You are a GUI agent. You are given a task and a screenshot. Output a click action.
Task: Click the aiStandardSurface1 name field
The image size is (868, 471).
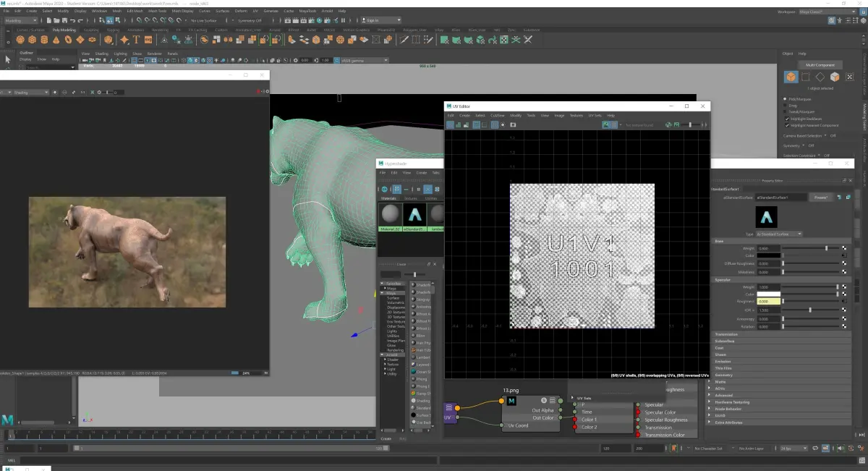coord(780,196)
